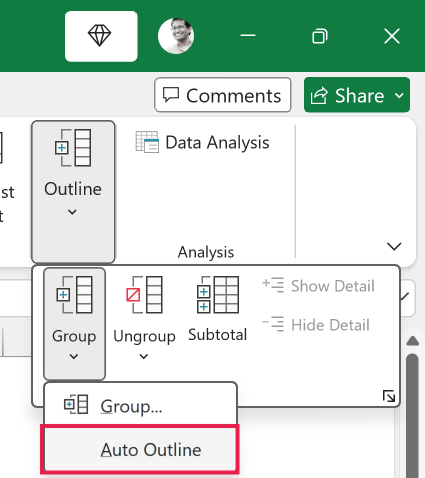Choose Group... from the menu
The width and height of the screenshot is (425, 478).
tap(140, 405)
